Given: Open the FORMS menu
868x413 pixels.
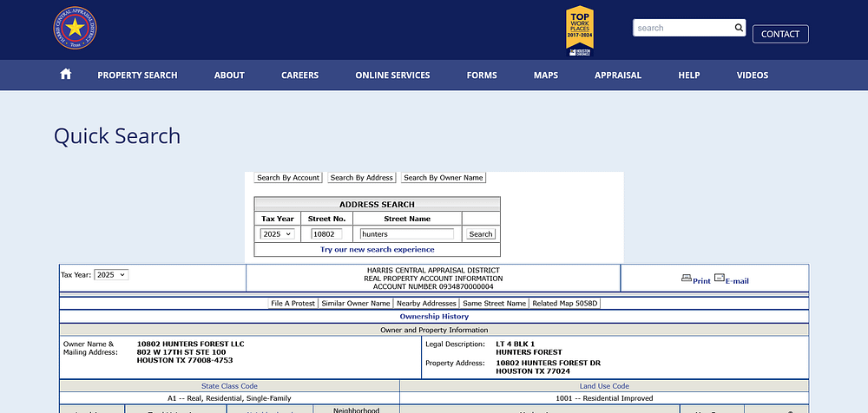Looking at the screenshot, I should (x=482, y=75).
